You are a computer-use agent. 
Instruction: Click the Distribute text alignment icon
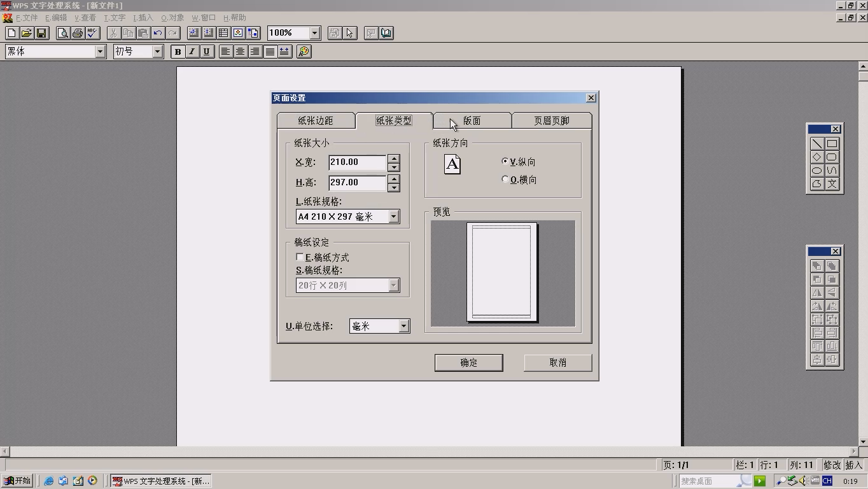click(284, 52)
